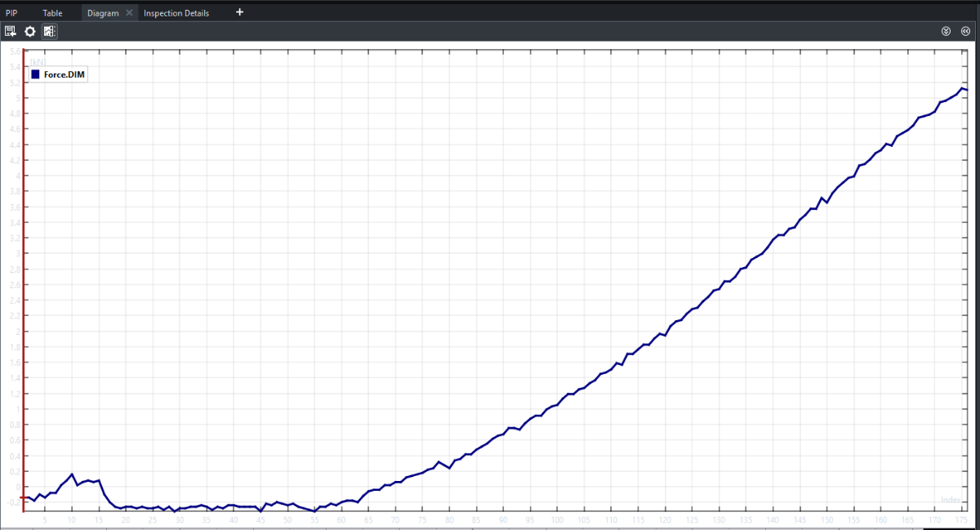Collapse panel with double chevron left icon
Viewport: 980px width, 530px height.
(x=965, y=32)
